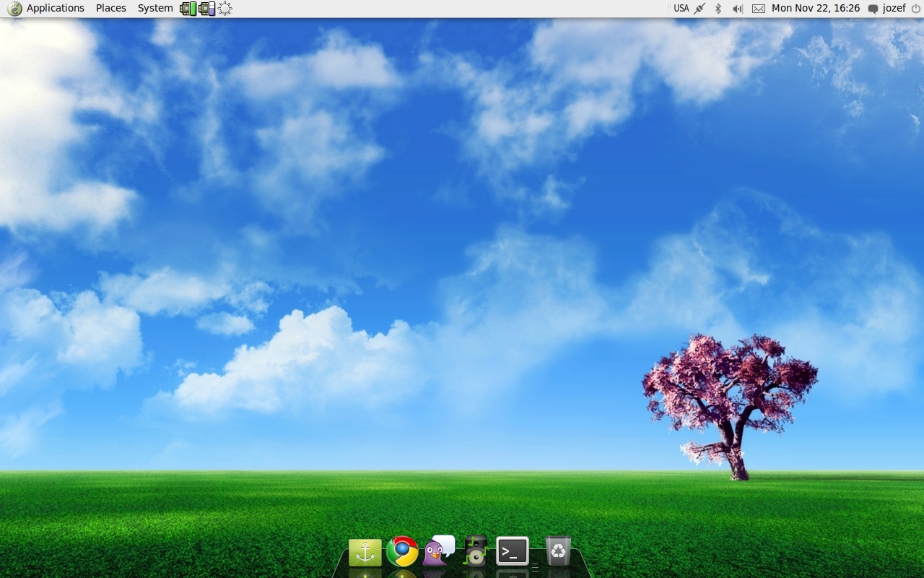Launch Google Chrome from the dock
Viewport: 924px width, 578px height.
tap(402, 552)
